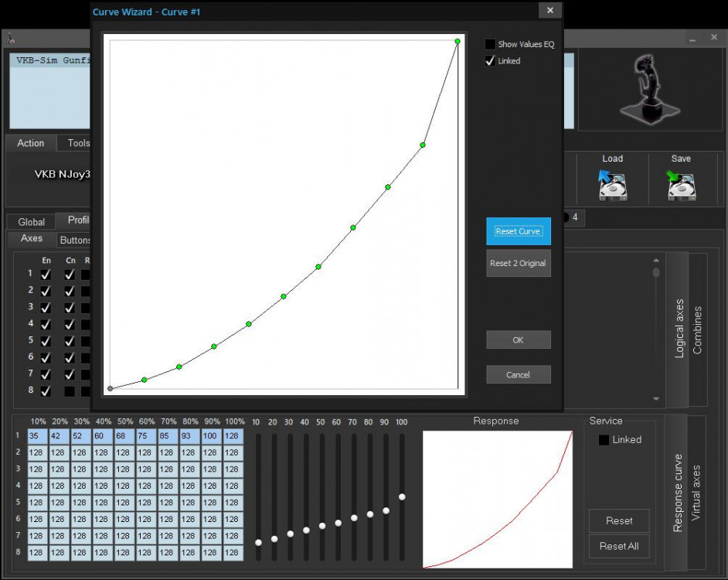Enable Cn checkbox for axis 8

coord(70,391)
